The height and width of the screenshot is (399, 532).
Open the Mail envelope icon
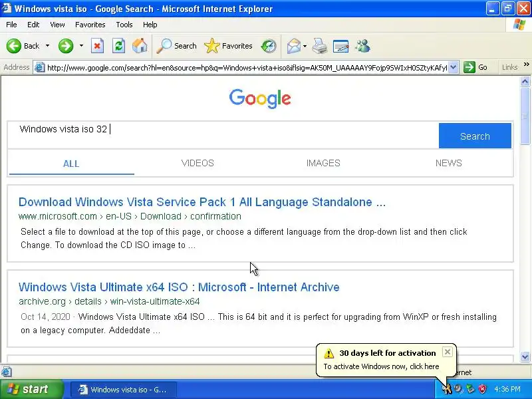(293, 46)
